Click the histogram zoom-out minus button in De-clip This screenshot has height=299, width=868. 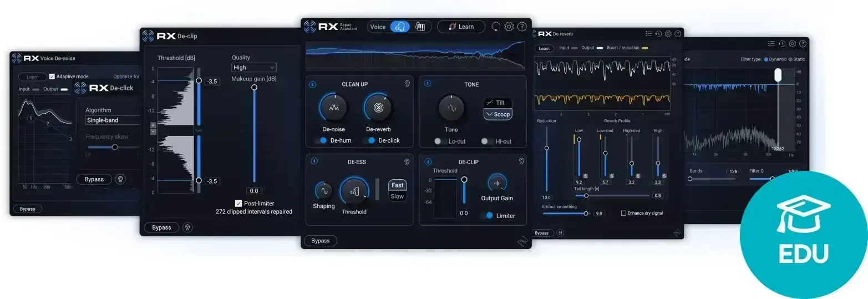coord(153,132)
